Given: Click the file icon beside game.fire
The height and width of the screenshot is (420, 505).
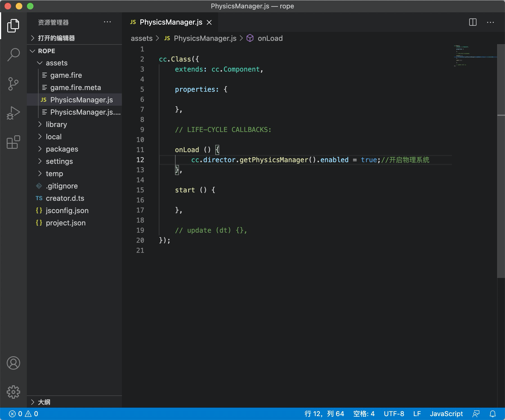Looking at the screenshot, I should [x=44, y=75].
